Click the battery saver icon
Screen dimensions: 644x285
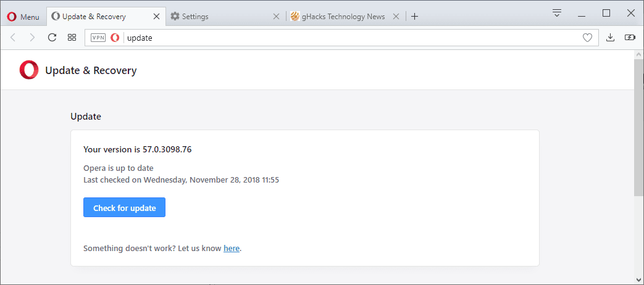[630, 38]
